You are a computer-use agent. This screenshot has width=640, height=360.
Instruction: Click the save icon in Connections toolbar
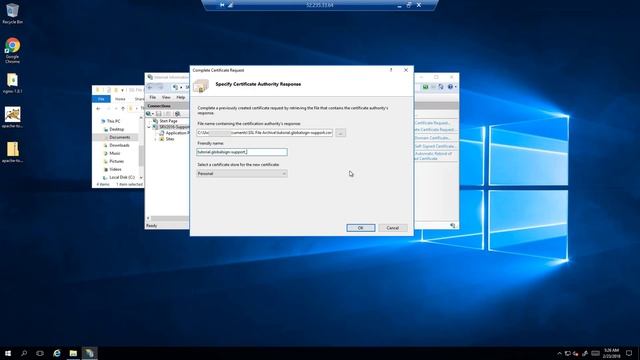[159, 113]
